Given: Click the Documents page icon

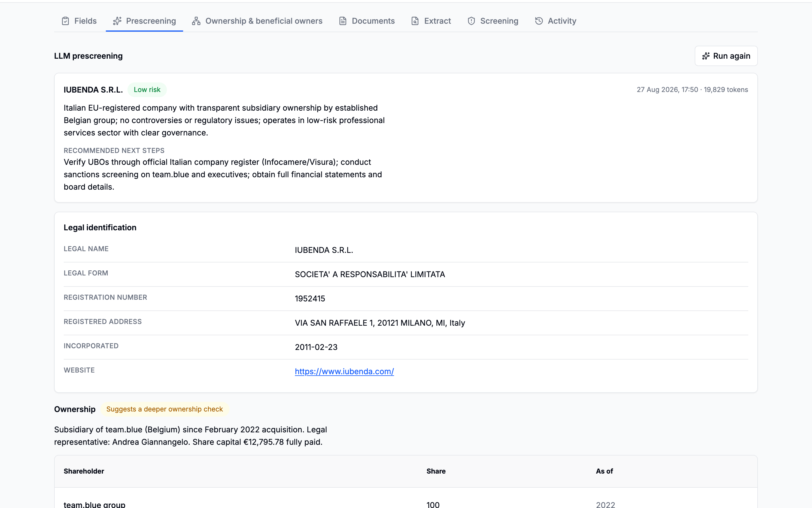Looking at the screenshot, I should click(343, 21).
